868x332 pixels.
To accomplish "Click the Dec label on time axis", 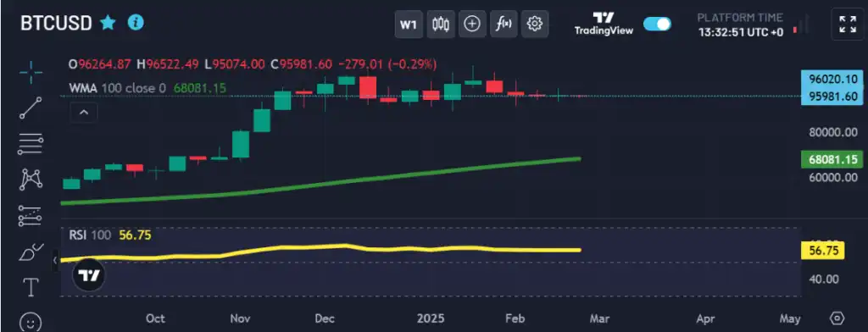I will pyautogui.click(x=324, y=318).
